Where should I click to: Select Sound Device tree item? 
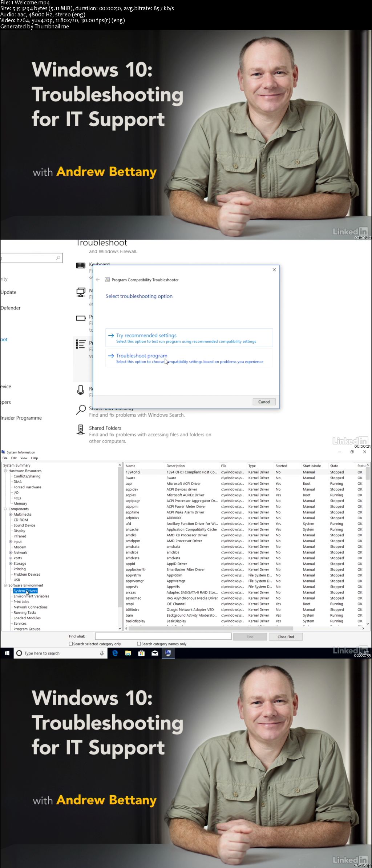tap(24, 525)
